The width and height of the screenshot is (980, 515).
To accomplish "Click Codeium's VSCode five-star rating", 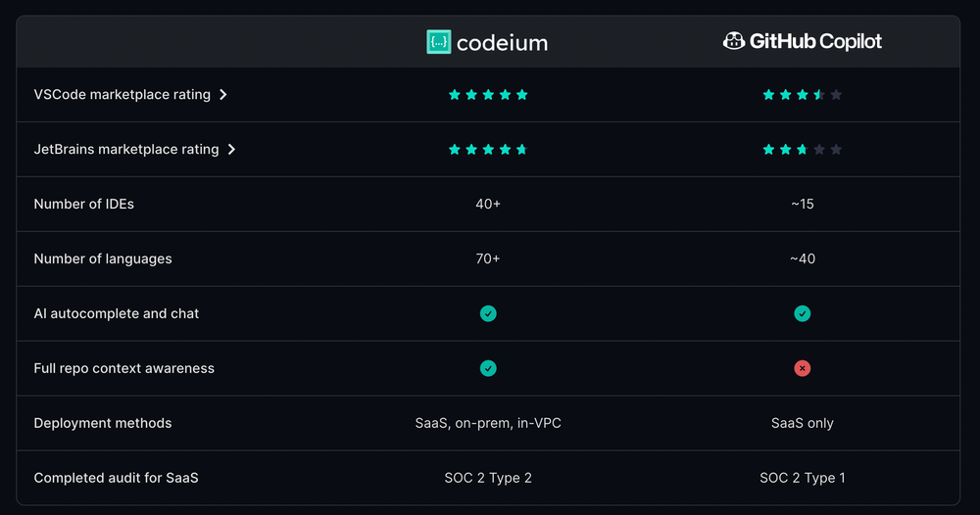I will [488, 95].
